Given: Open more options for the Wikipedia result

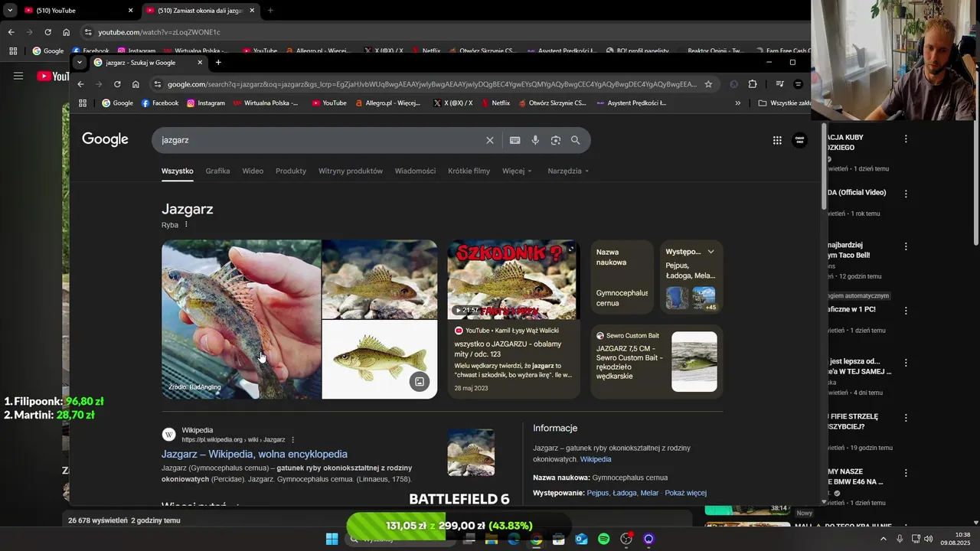Looking at the screenshot, I should 292,440.
